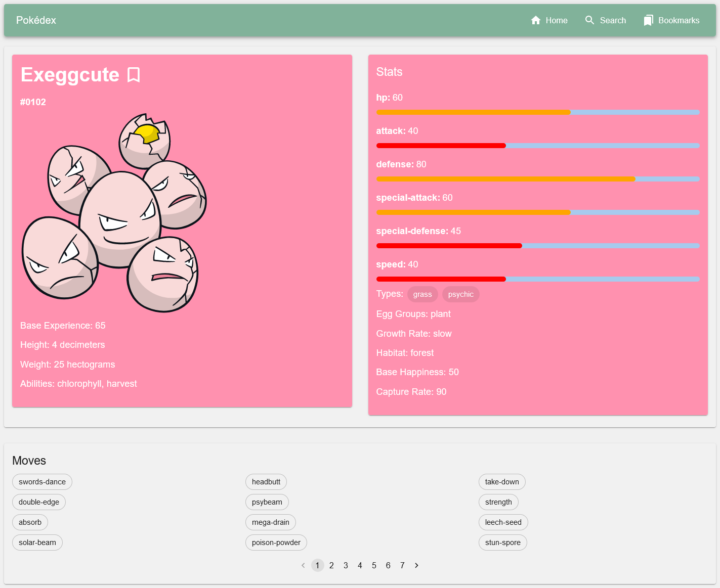720x588 pixels.
Task: Click the Pokédex title in header
Action: point(36,20)
